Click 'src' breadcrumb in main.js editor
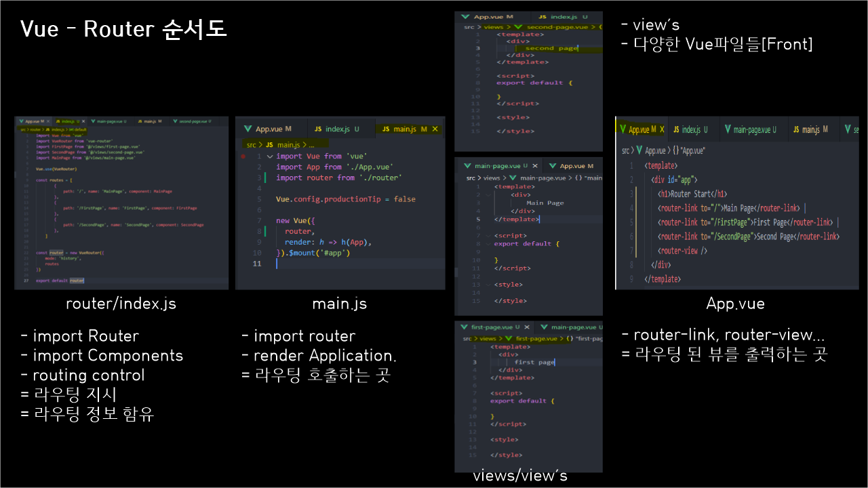The height and width of the screenshot is (488, 868). [251, 144]
